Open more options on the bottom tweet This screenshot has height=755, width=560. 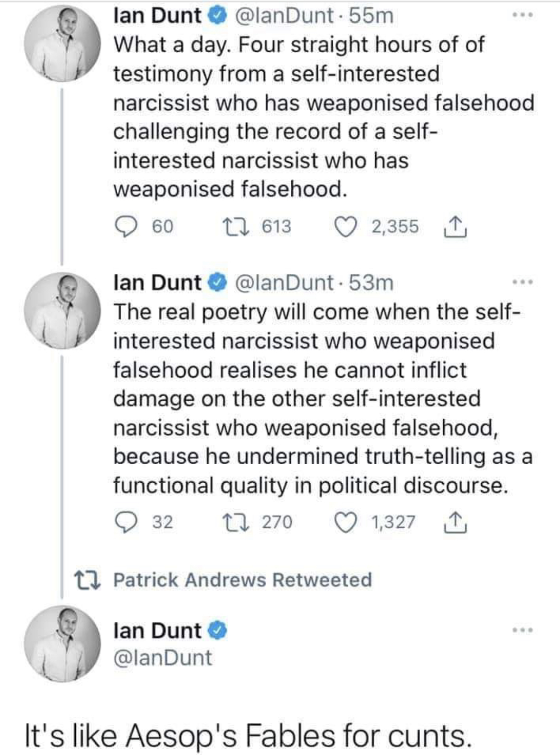pos(523,630)
